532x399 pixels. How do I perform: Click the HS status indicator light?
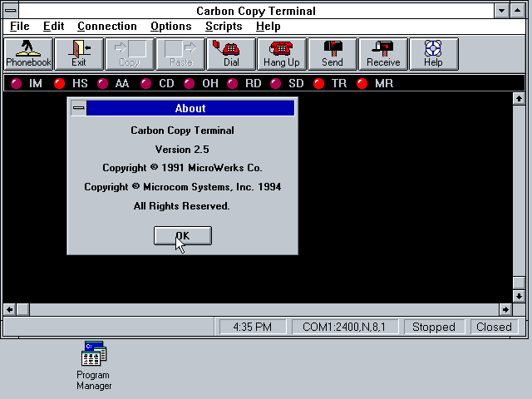pyautogui.click(x=59, y=83)
